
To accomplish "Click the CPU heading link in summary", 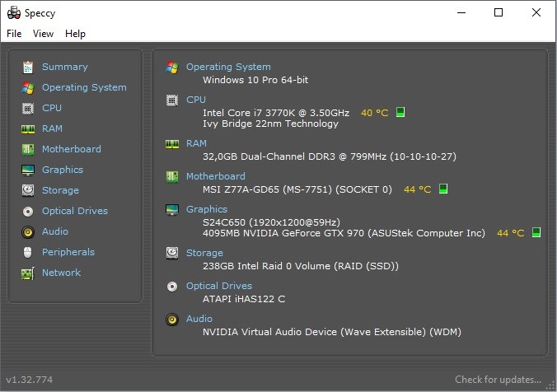I will [196, 100].
